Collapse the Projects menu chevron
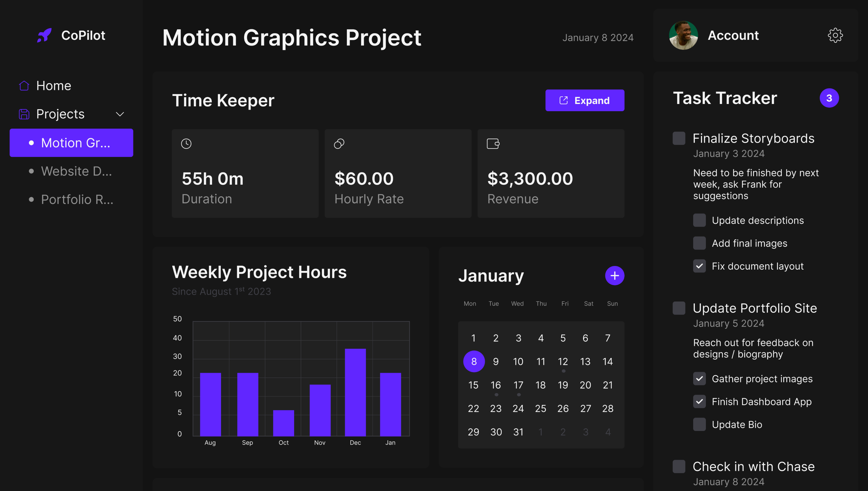This screenshot has height=491, width=868. [x=120, y=114]
